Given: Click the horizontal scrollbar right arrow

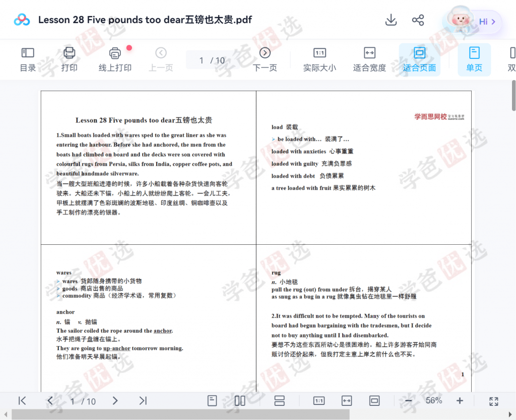Looking at the screenshot, I should pos(510,414).
